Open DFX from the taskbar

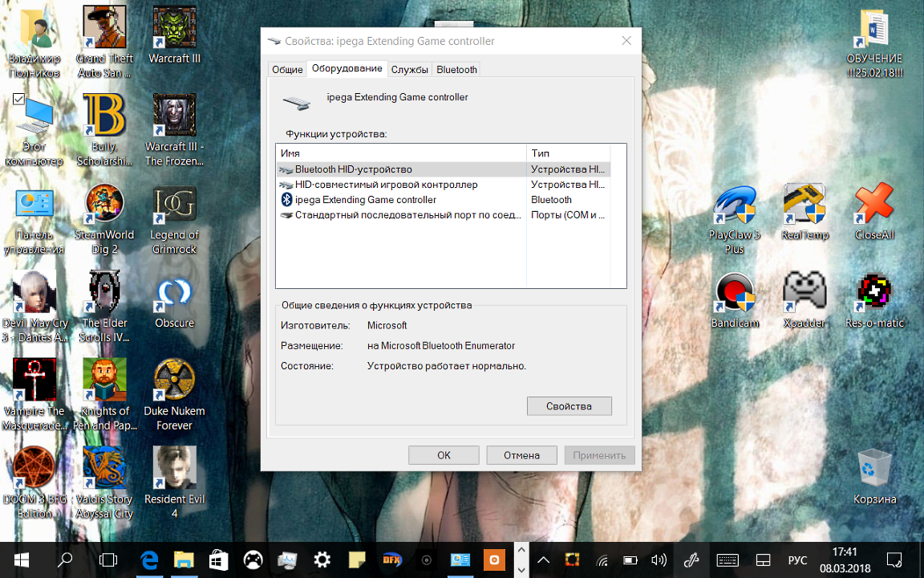pos(392,560)
